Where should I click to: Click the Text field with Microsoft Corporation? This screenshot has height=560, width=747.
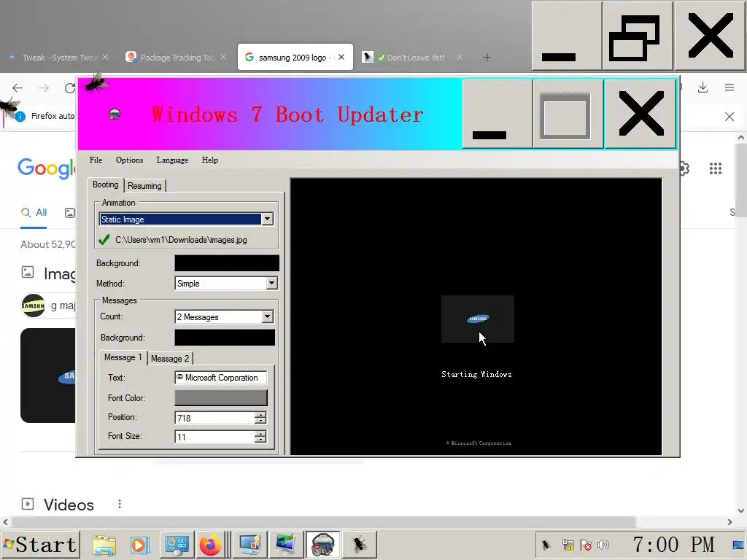coord(221,378)
